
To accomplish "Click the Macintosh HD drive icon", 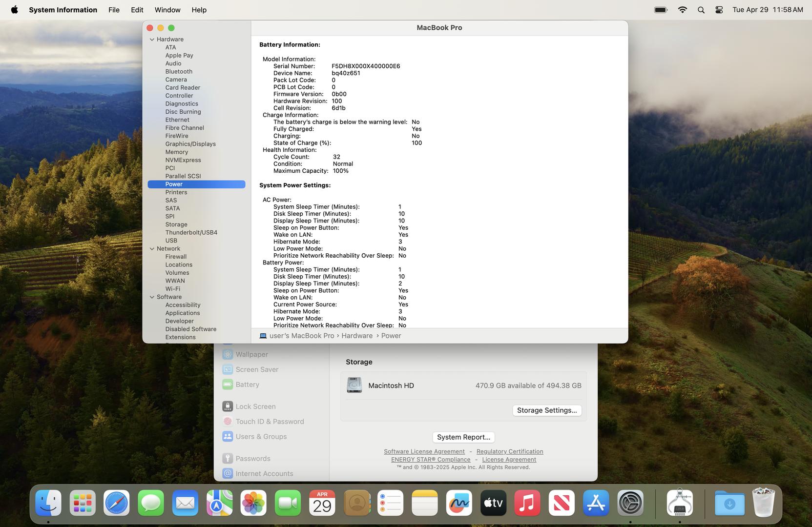I will [354, 385].
